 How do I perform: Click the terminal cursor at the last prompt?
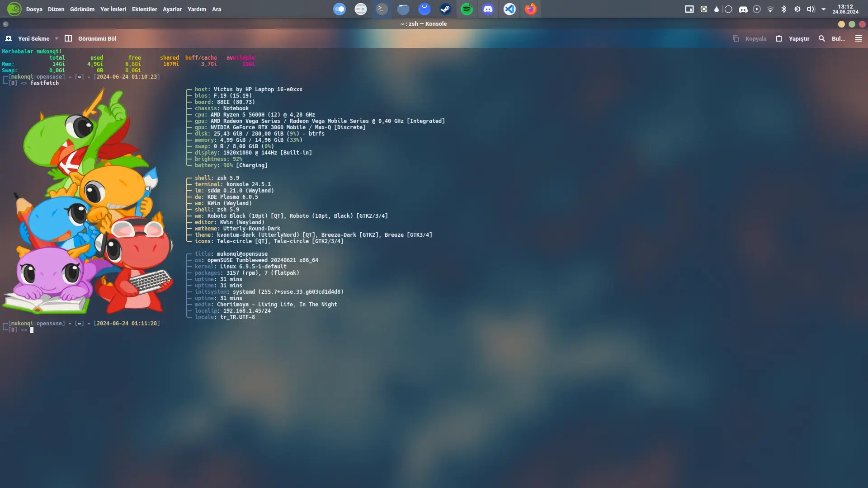click(x=32, y=330)
